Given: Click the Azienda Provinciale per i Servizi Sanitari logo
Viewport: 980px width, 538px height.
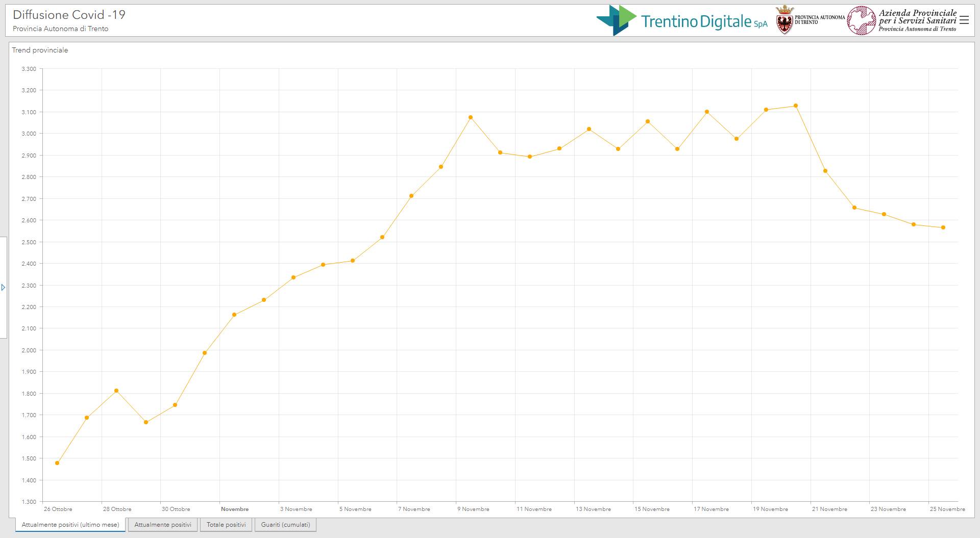Looking at the screenshot, I should coord(902,20).
